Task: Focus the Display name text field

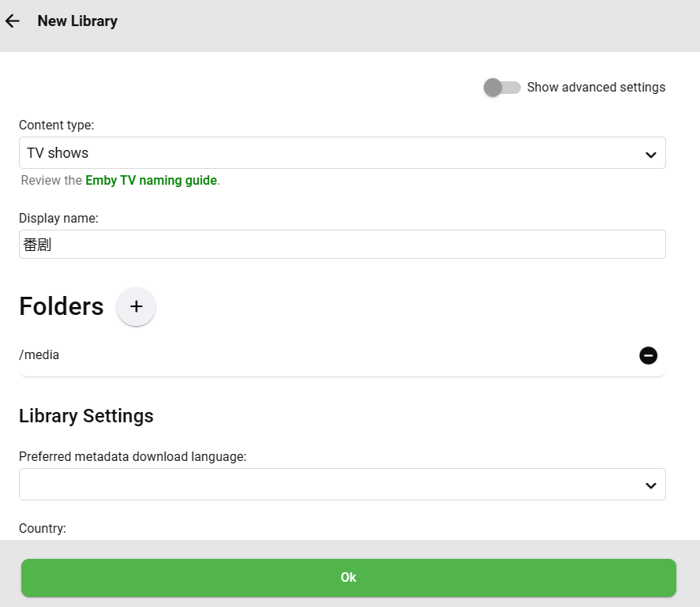Action: 342,245
